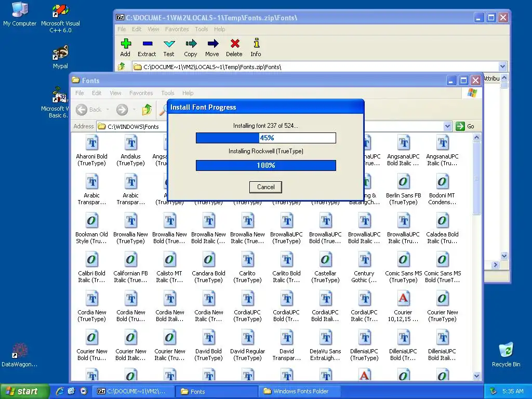This screenshot has height=399, width=532.
Task: Click the 7-Zip up-folder icon beside the path field
Action: [122, 66]
